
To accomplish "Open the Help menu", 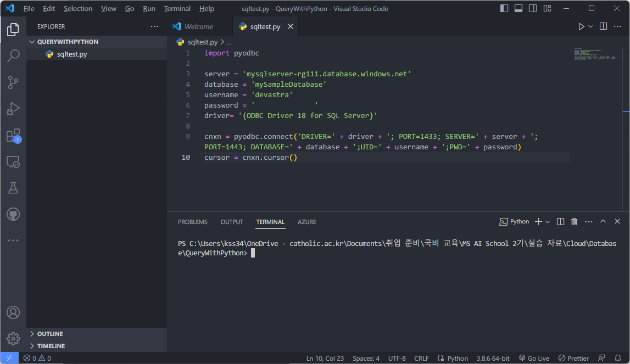I will tap(207, 8).
